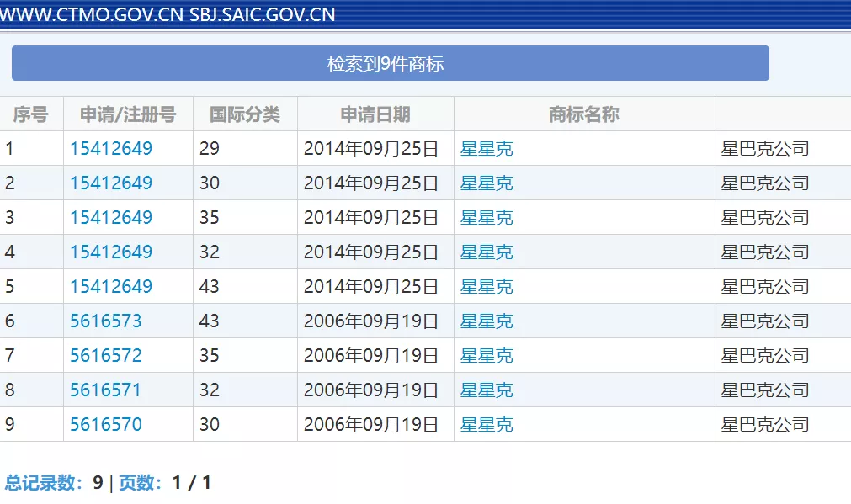851x504 pixels.
Task: Click 星巴克公司 applicant in row 4
Action: (x=765, y=252)
